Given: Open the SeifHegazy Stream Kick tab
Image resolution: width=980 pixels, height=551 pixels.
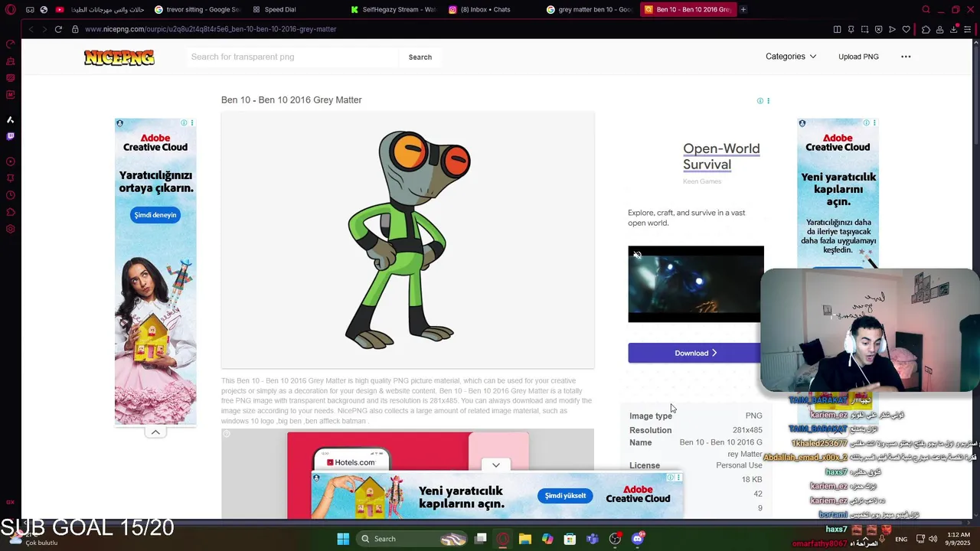Looking at the screenshot, I should tap(393, 10).
